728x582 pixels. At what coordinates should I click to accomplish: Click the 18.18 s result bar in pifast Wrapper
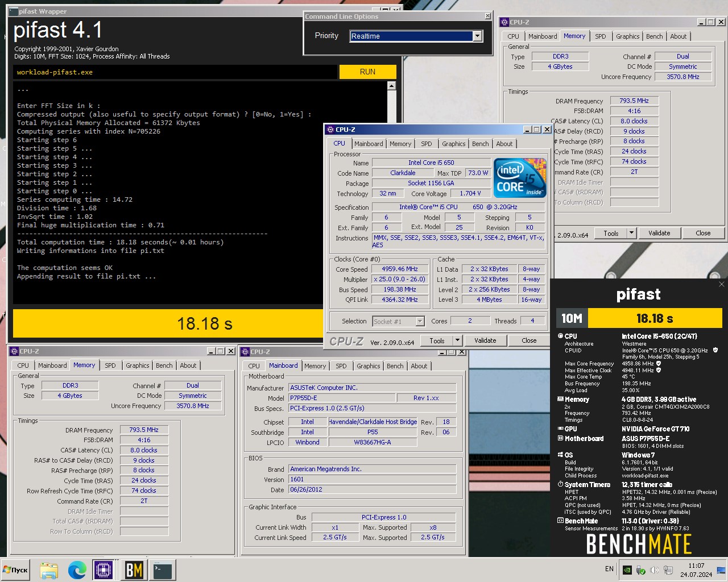point(168,323)
